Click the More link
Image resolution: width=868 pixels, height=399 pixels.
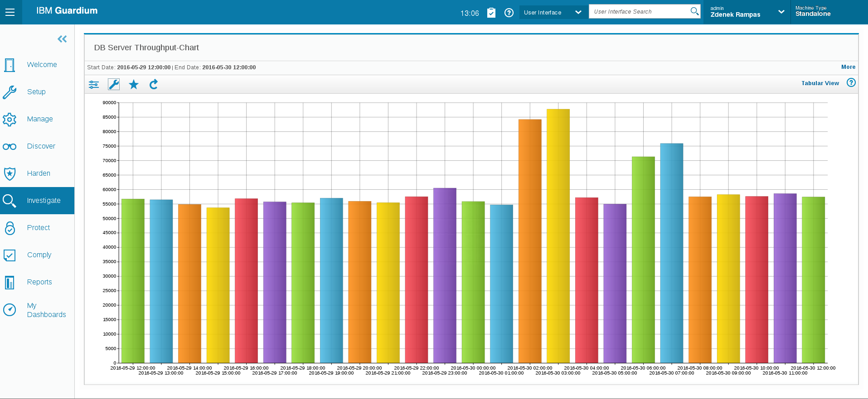(x=848, y=67)
